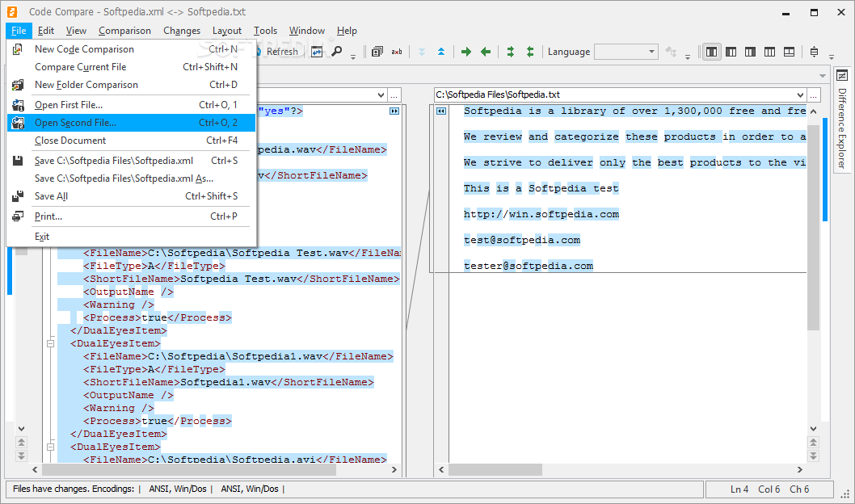The image size is (855, 504).
Task: Collapse the second DualEyesItem node
Action: [50, 344]
